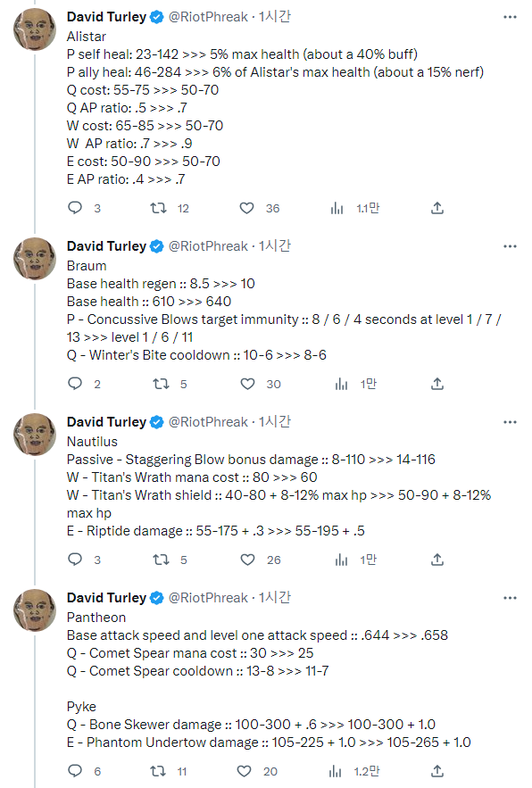Open the @RiotPhreak handle on the Alistar tweet

click(x=208, y=17)
